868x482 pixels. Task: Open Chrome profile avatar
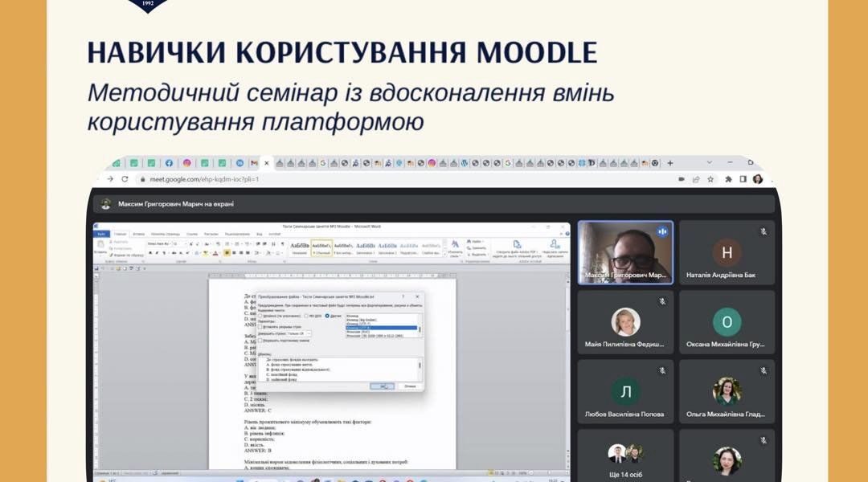(758, 179)
